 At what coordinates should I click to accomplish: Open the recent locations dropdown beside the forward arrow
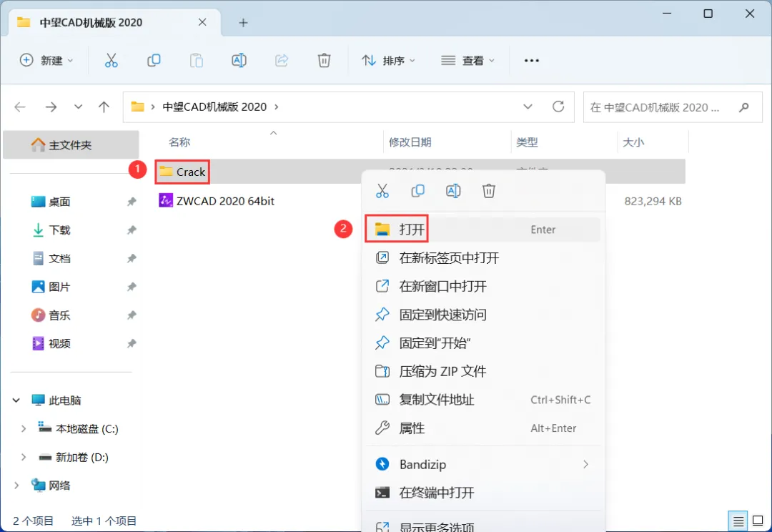(79, 107)
